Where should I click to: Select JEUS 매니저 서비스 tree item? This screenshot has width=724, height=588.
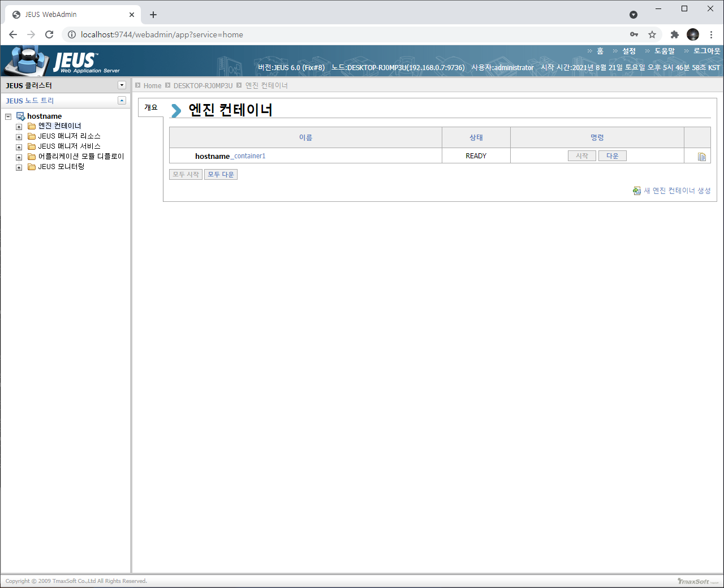[x=69, y=146]
